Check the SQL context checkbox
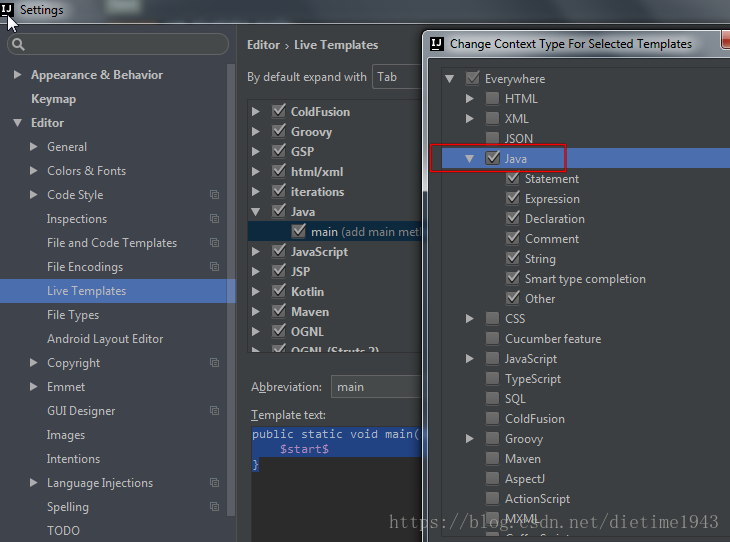The image size is (730, 542). 493,399
